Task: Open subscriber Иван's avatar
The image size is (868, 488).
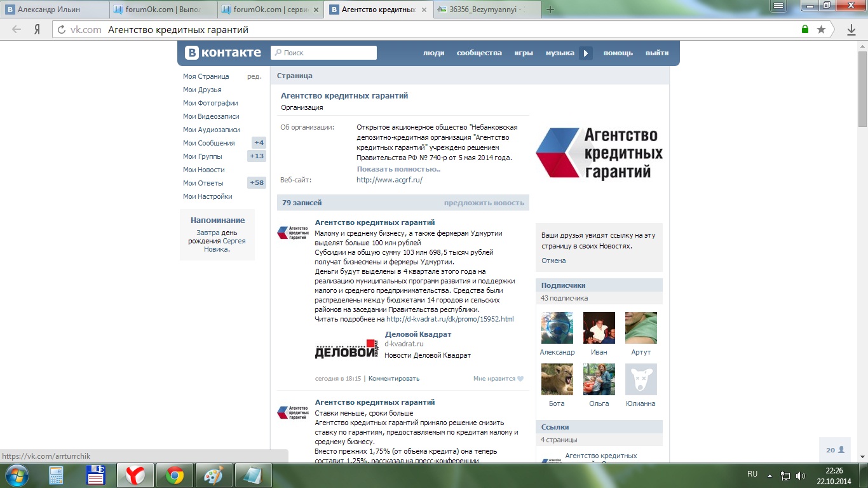Action: point(599,328)
